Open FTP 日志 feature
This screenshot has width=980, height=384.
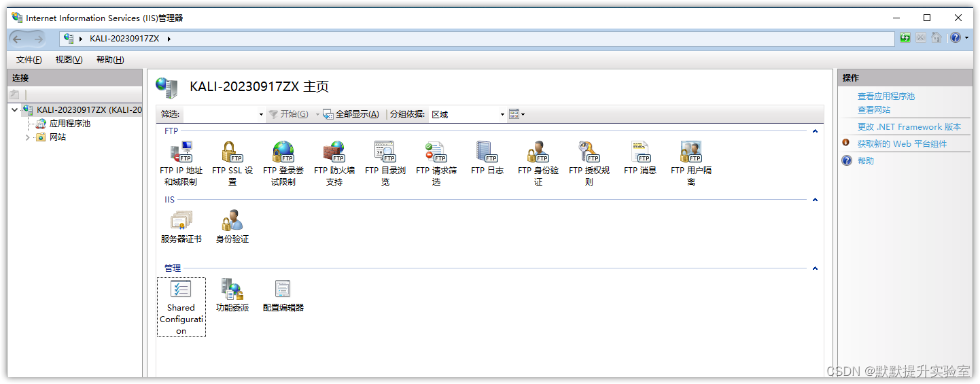tap(487, 158)
